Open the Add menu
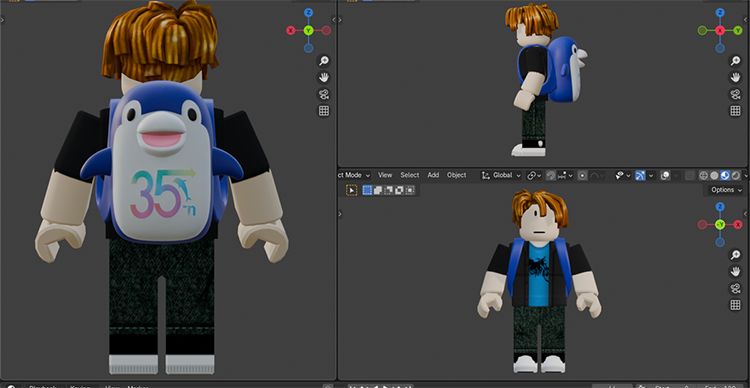The width and height of the screenshot is (750, 388). pos(433,175)
